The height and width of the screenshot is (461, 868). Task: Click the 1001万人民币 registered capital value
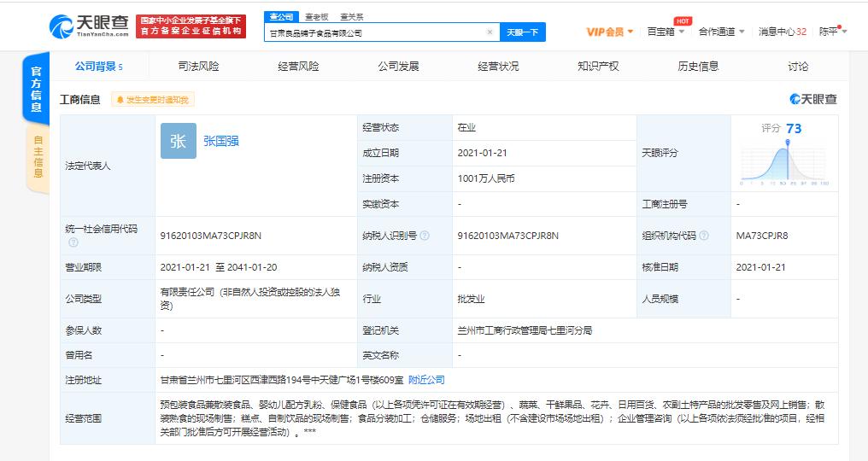486,178
